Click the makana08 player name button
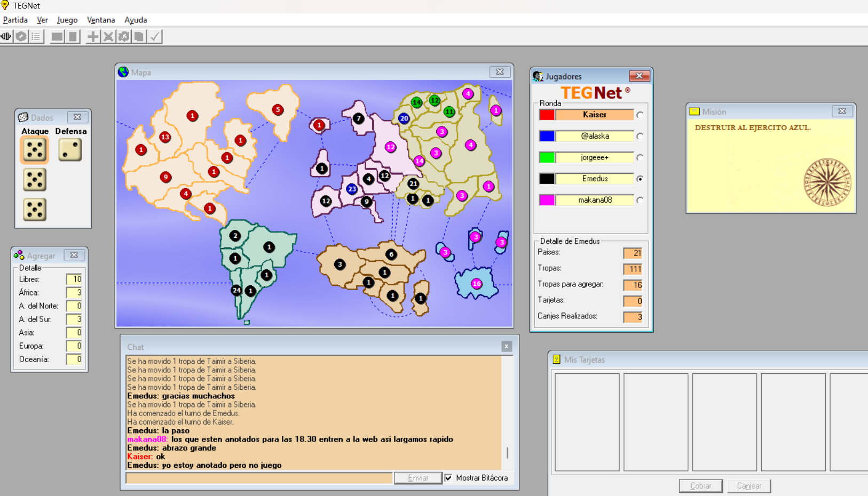The image size is (868, 496). (595, 200)
